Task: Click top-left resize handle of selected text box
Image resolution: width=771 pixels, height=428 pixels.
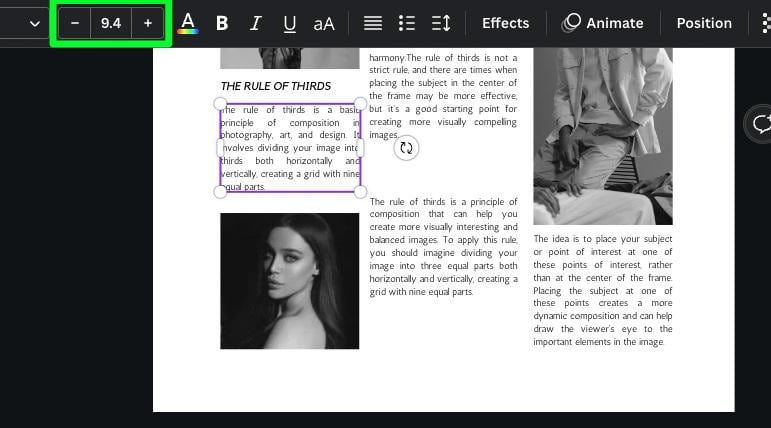Action: click(220, 104)
